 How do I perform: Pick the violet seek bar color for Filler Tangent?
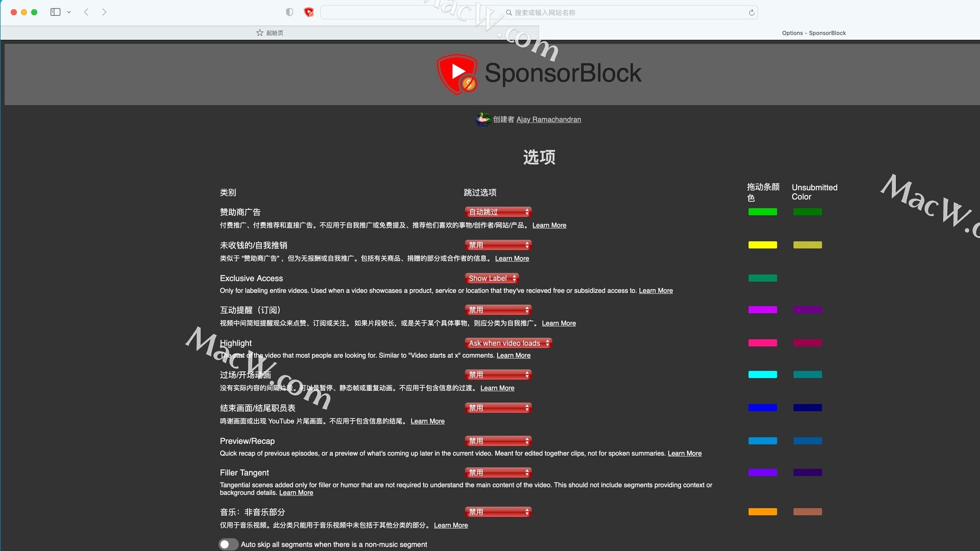click(763, 472)
